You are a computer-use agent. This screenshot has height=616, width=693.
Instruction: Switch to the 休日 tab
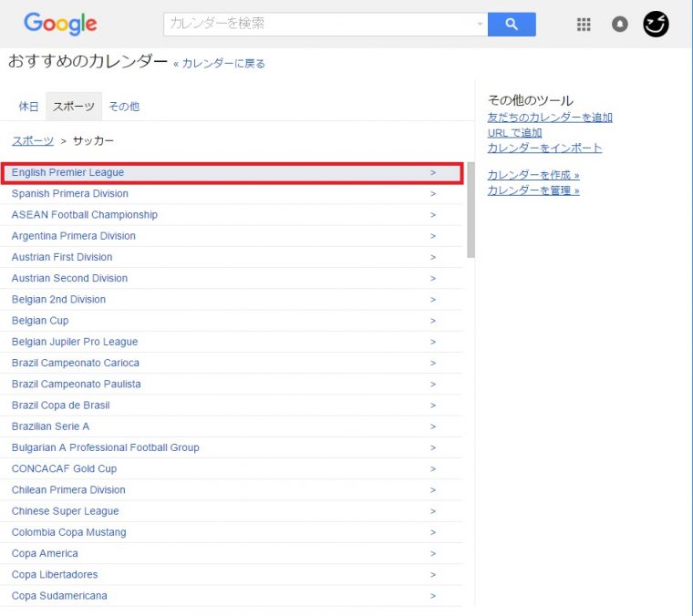coord(28,107)
